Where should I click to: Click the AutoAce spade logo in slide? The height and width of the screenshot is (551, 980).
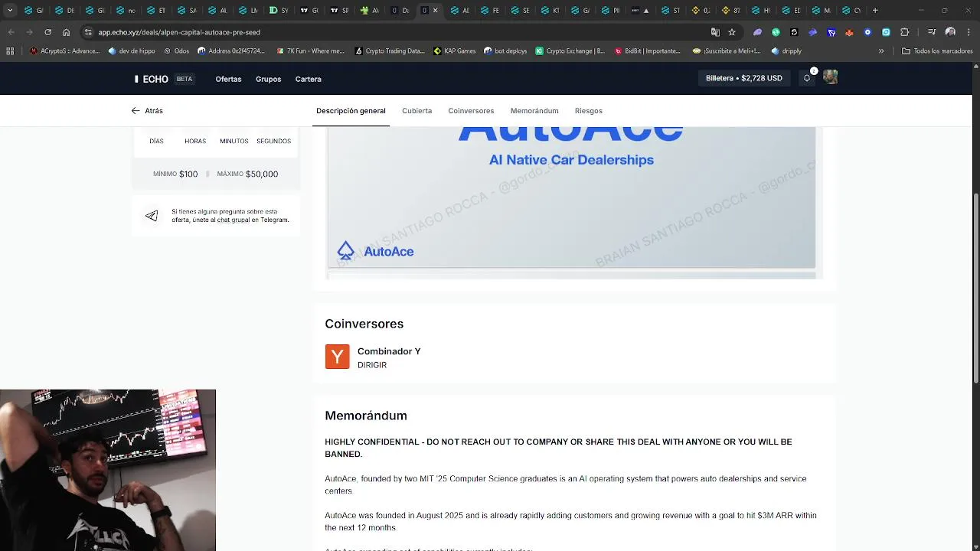[345, 251]
